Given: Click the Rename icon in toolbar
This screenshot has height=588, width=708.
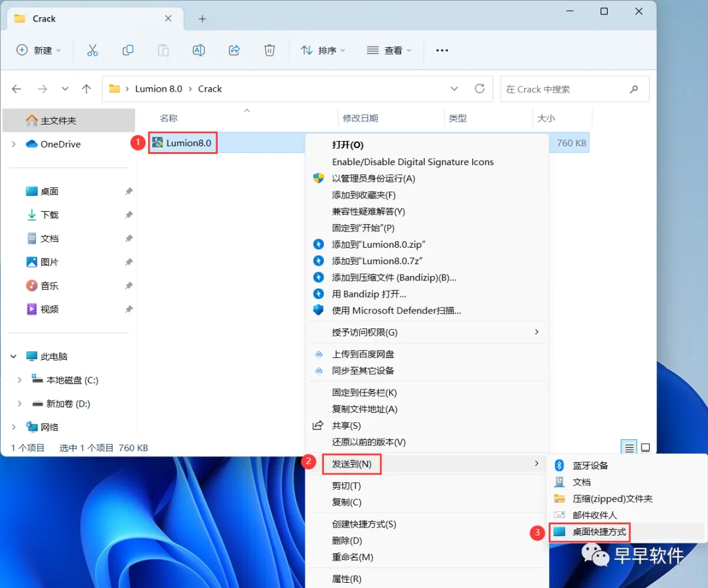Looking at the screenshot, I should pyautogui.click(x=199, y=50).
